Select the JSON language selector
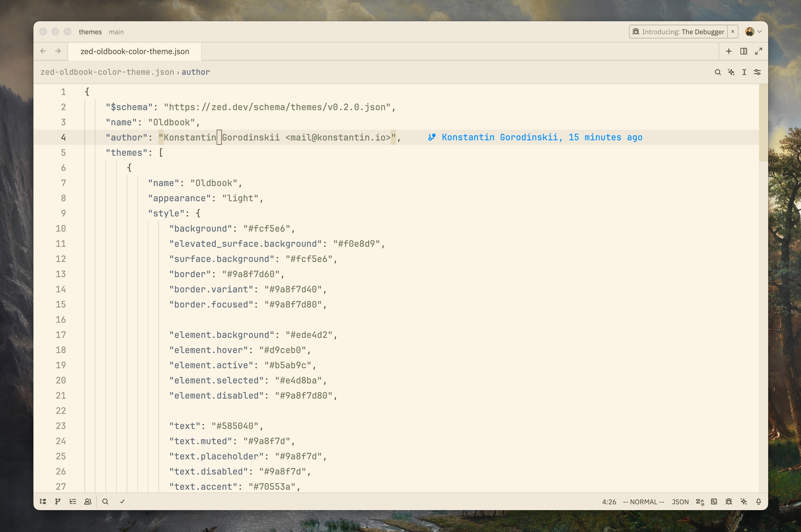The image size is (801, 532). [680, 502]
